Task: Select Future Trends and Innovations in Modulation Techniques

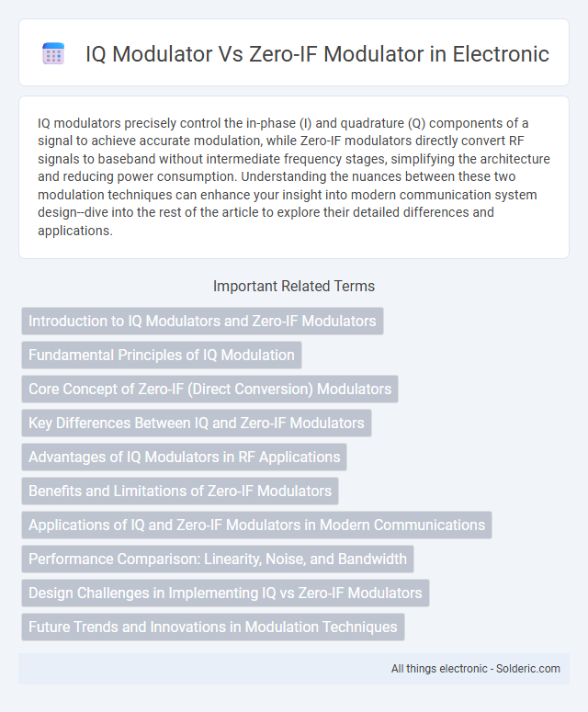Action: click(213, 627)
